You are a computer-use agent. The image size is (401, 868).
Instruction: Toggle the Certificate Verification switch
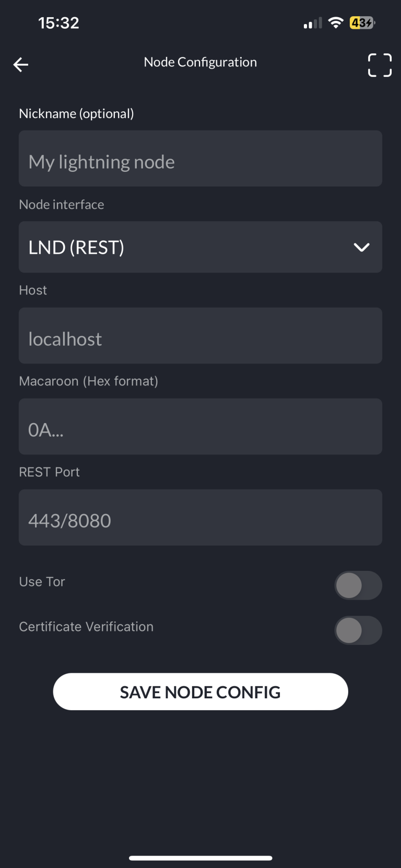(x=358, y=630)
